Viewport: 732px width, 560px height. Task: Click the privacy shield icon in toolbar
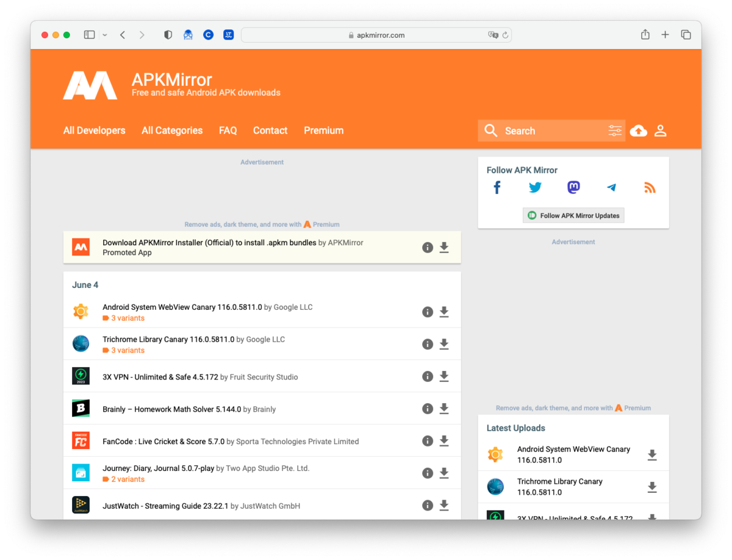(168, 35)
